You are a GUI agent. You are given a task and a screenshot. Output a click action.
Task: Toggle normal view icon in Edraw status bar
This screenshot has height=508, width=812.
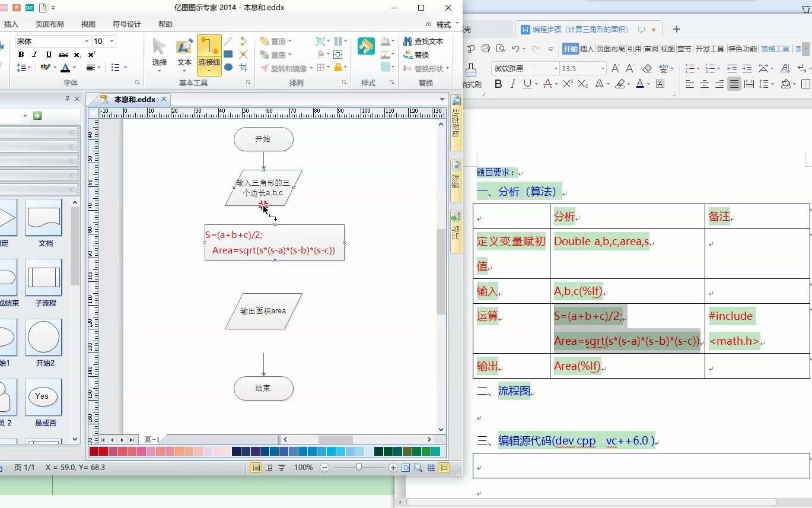point(256,468)
